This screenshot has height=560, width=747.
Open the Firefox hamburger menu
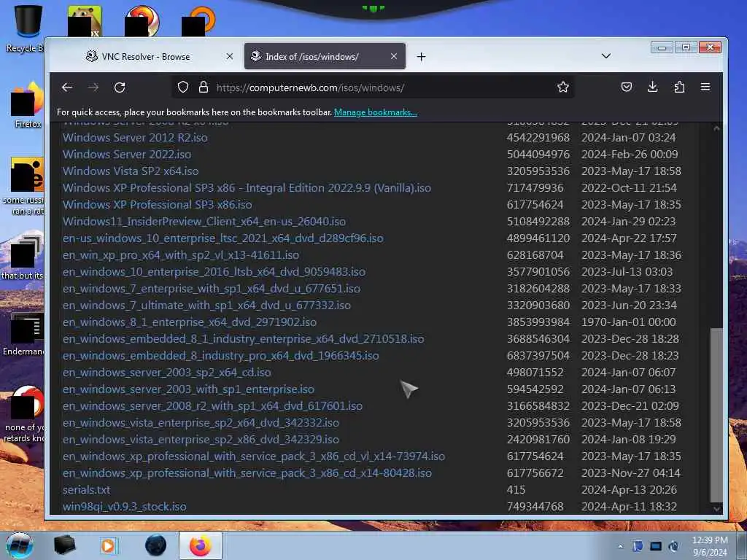705,87
